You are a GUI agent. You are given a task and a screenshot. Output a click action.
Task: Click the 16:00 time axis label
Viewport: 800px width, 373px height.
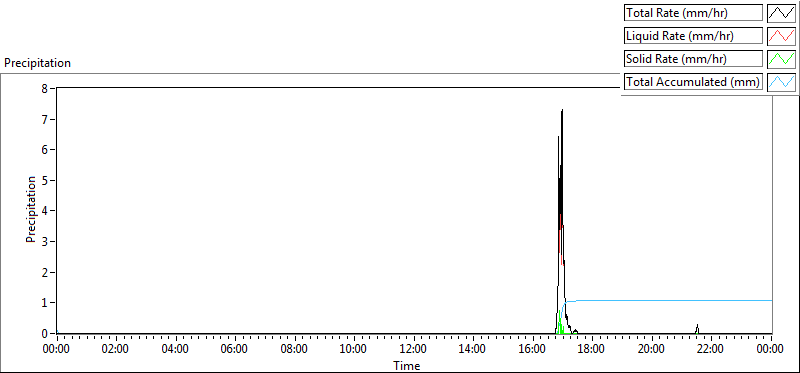[x=533, y=350]
